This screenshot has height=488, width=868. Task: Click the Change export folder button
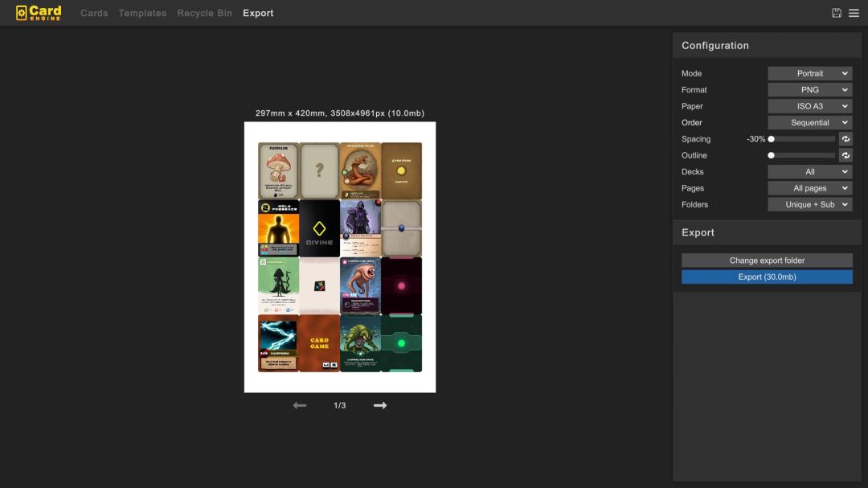click(767, 260)
